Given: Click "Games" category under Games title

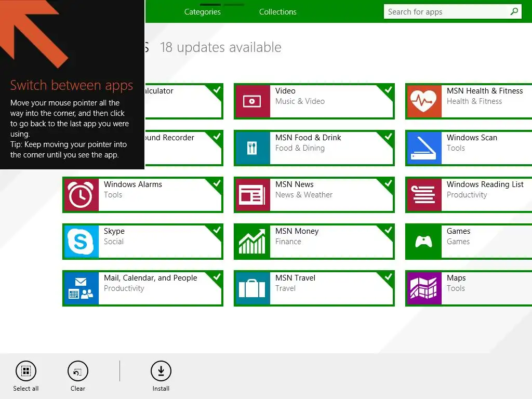Looking at the screenshot, I should (458, 242).
